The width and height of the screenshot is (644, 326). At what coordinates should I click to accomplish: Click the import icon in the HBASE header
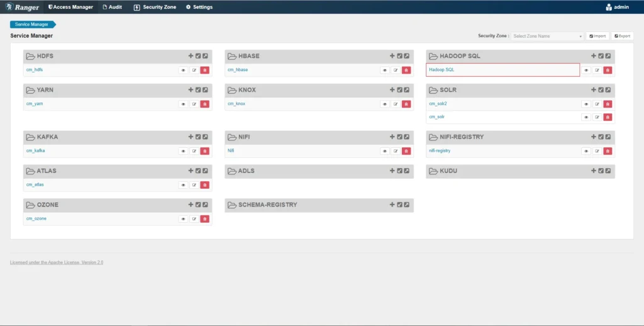(x=399, y=56)
